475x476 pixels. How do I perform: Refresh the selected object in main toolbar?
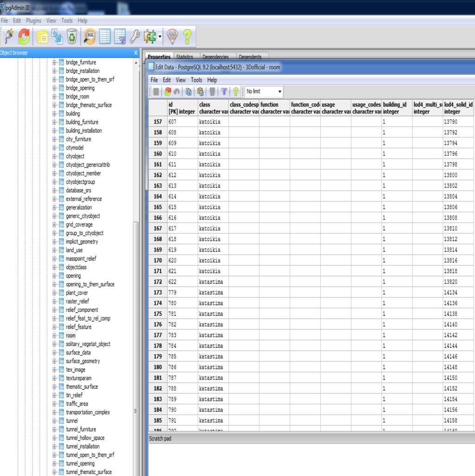pos(24,37)
